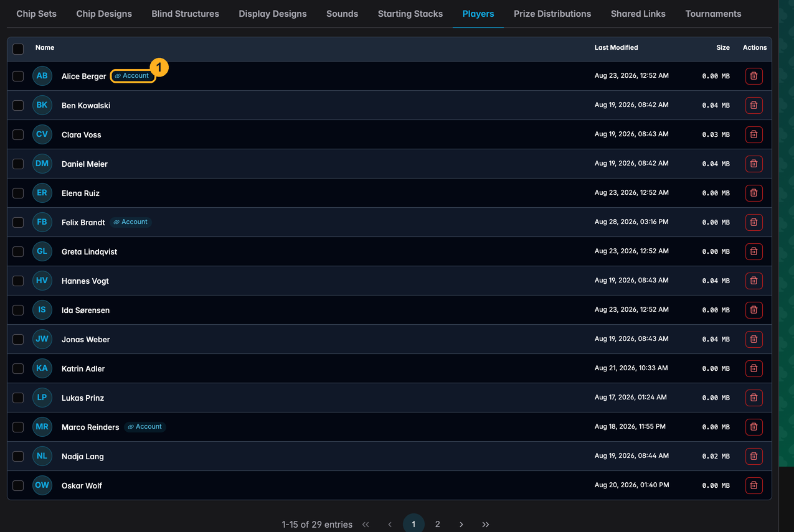Click the name Daniel Meier
This screenshot has height=532, width=794.
pyautogui.click(x=85, y=164)
